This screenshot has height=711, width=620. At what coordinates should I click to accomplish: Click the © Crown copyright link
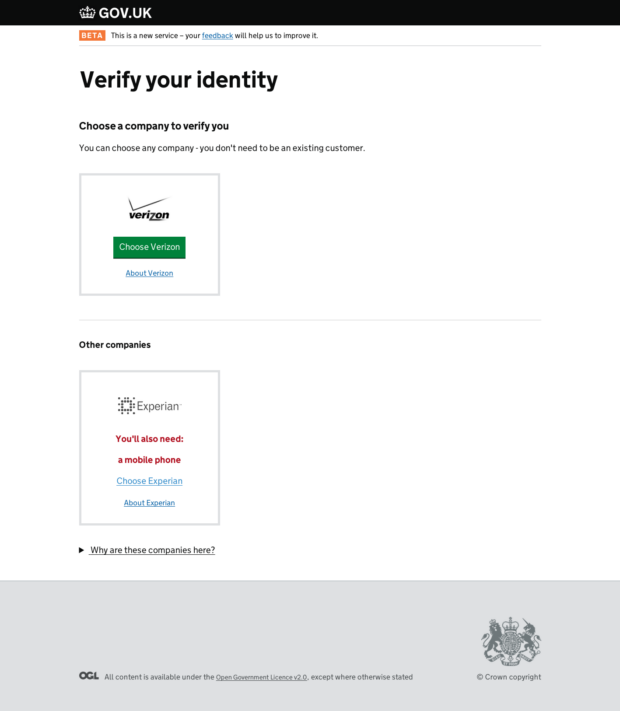point(509,677)
